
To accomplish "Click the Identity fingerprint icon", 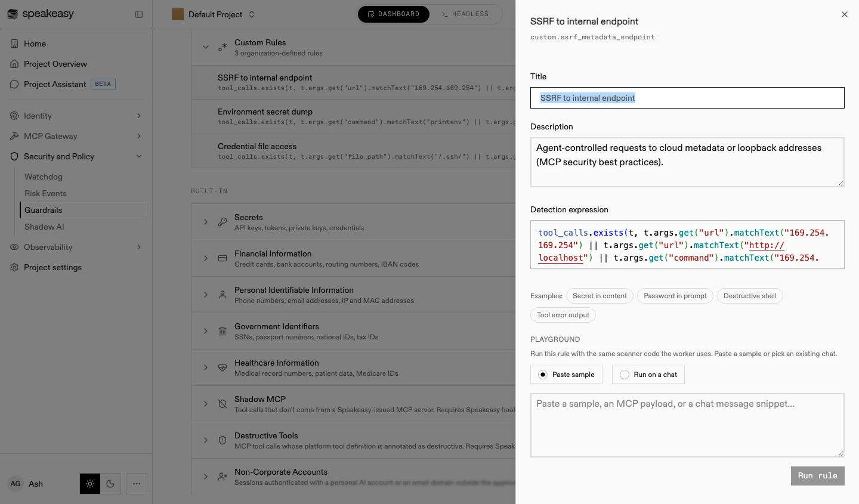I will (14, 116).
